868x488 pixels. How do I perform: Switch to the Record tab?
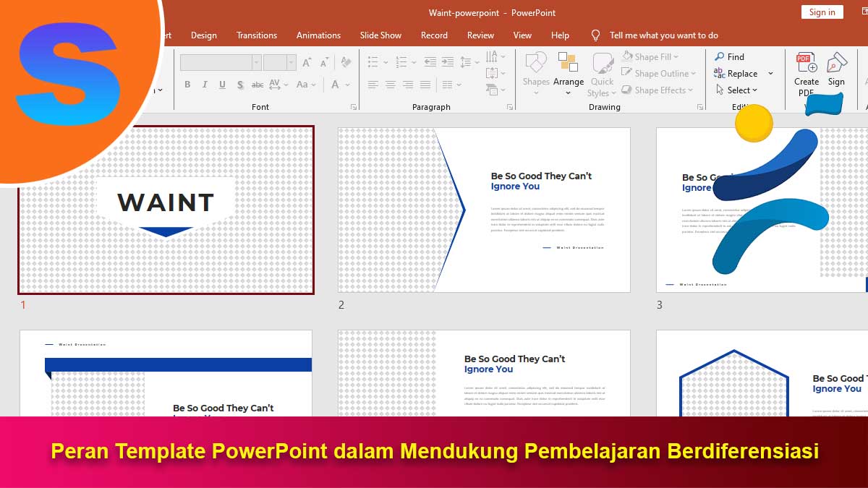tap(434, 35)
